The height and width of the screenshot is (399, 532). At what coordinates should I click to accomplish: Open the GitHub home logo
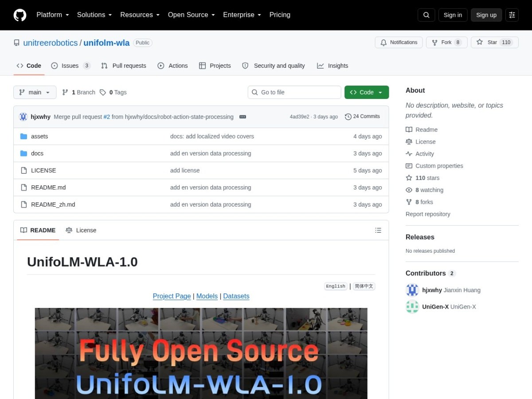(x=20, y=15)
